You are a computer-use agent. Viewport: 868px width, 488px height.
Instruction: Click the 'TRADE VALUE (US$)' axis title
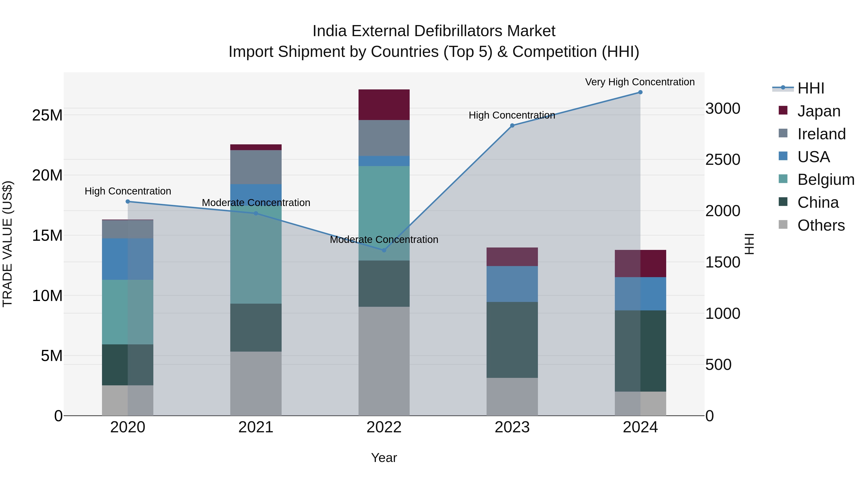(x=7, y=244)
